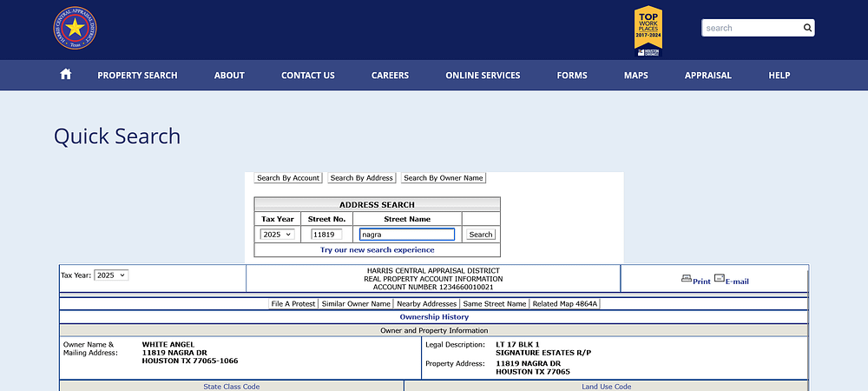
Task: Open the FORMS menu
Action: coord(572,76)
